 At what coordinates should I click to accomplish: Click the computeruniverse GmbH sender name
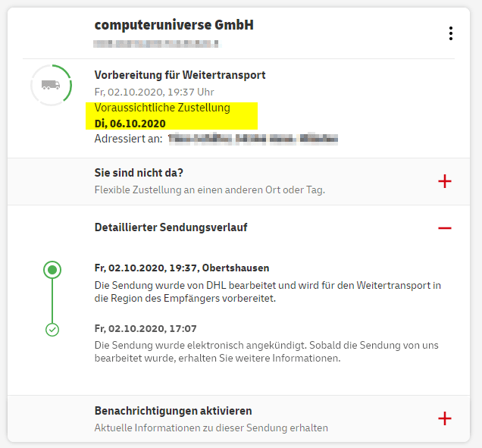[174, 25]
